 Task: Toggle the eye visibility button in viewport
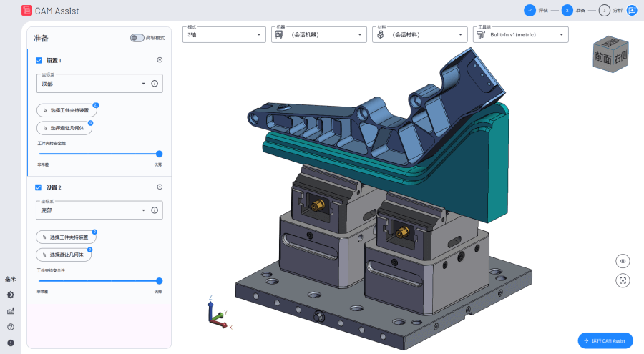coord(623,262)
